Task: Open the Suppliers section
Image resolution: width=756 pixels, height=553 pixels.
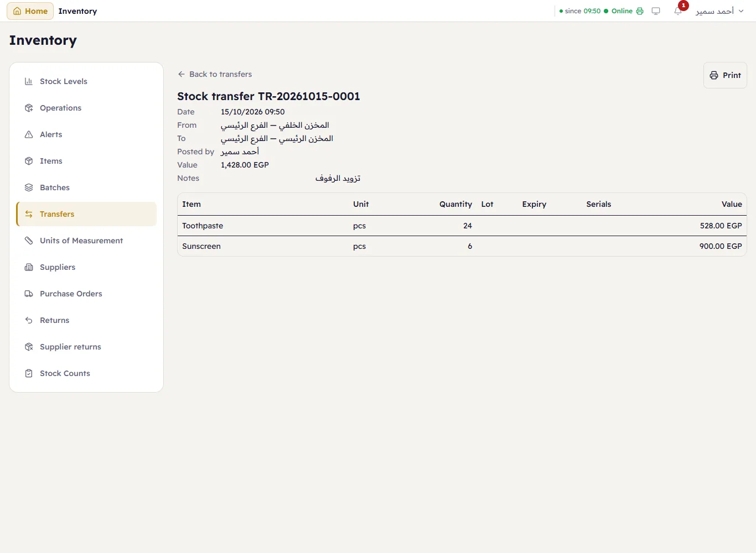Action: pyautogui.click(x=86, y=267)
